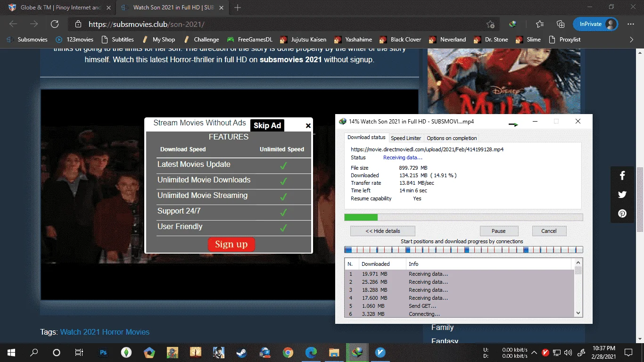This screenshot has height=362, width=644.
Task: Open the Dr. Stone bookmark
Action: 491,40
